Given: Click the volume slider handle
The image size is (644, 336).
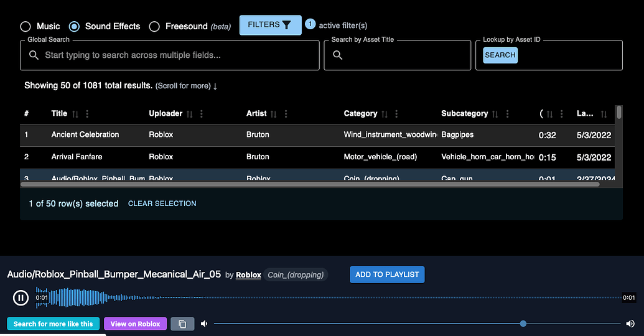Looking at the screenshot, I should tap(523, 324).
